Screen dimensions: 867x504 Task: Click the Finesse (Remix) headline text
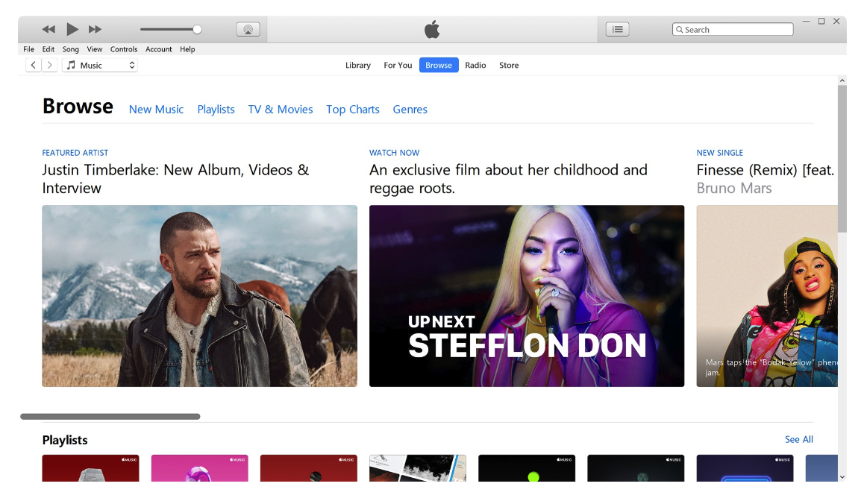click(766, 170)
